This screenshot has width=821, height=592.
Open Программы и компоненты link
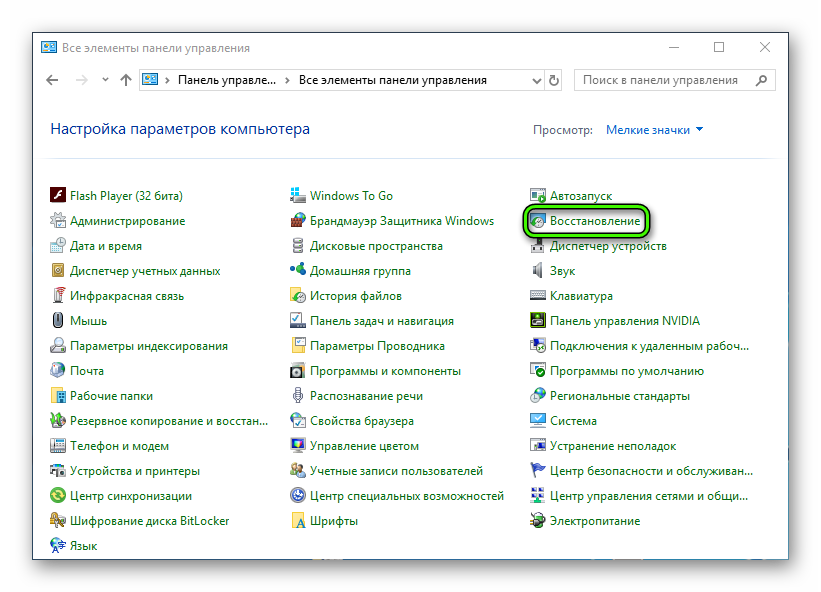tap(385, 371)
